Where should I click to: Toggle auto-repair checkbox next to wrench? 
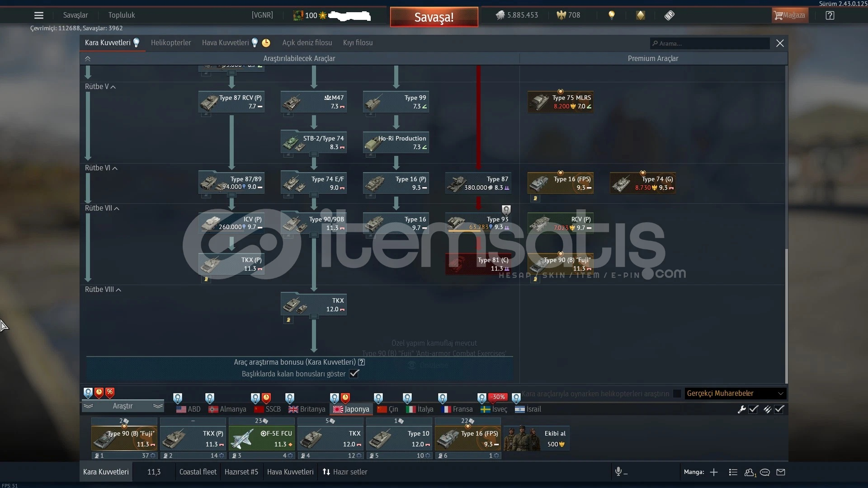coord(753,409)
